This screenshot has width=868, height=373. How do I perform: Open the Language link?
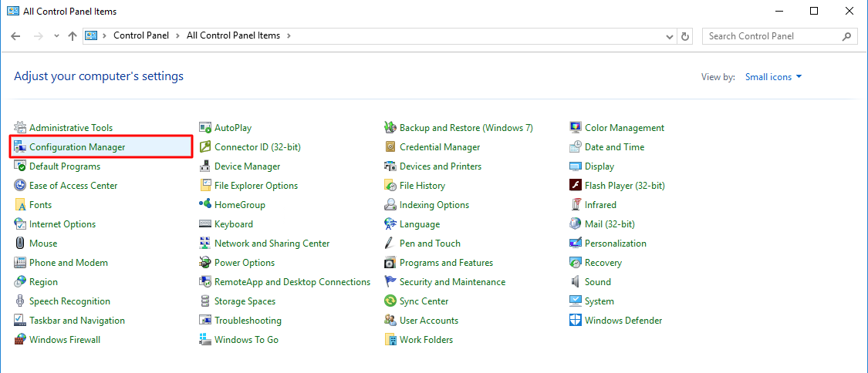pyautogui.click(x=420, y=224)
